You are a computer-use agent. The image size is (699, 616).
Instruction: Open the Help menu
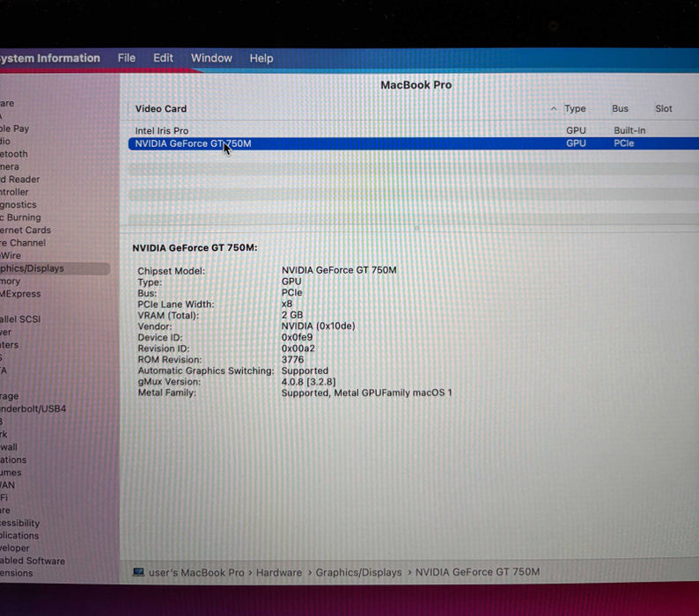(261, 58)
